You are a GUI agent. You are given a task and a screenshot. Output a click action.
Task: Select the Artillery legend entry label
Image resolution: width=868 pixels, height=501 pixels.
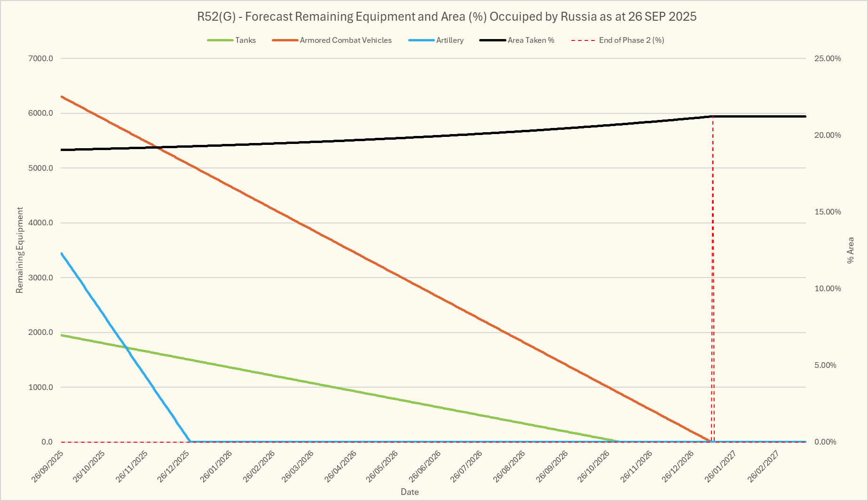(450, 40)
